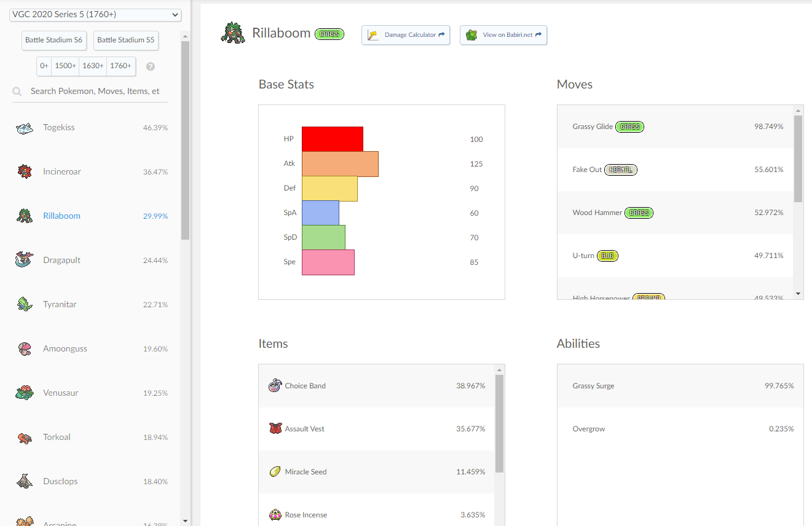Select the 0+ rating cutoff

44,66
